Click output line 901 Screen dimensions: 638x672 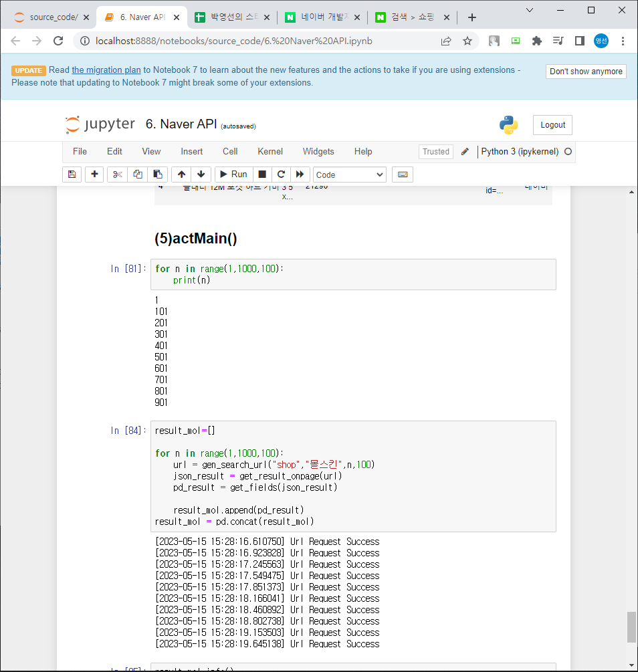pyautogui.click(x=161, y=403)
